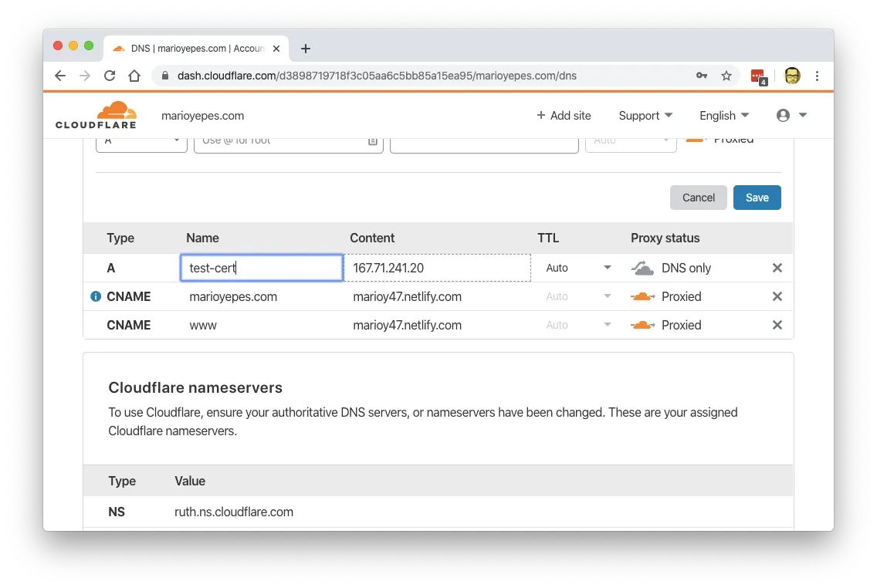Toggle Proxied cloud for www record

coord(642,325)
